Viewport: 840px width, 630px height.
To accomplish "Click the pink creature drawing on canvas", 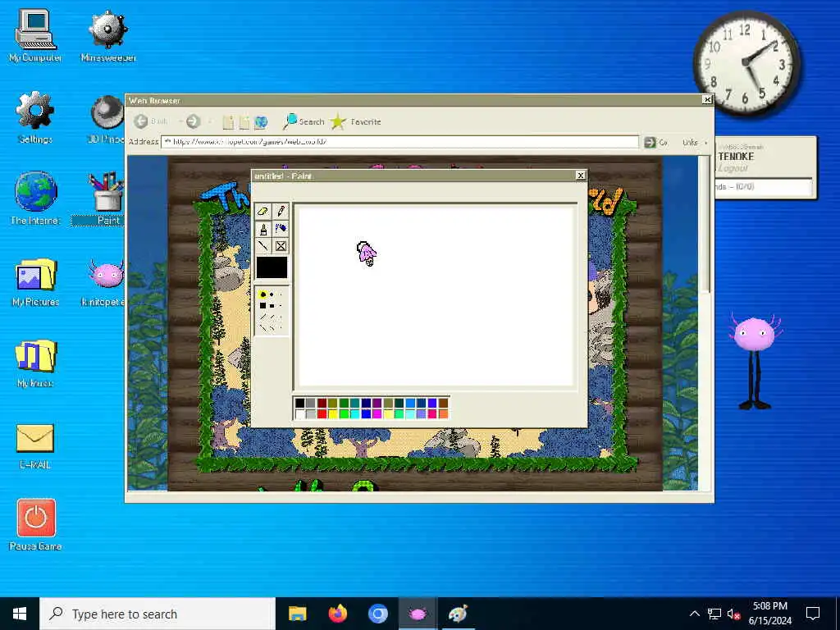I will coord(367,253).
